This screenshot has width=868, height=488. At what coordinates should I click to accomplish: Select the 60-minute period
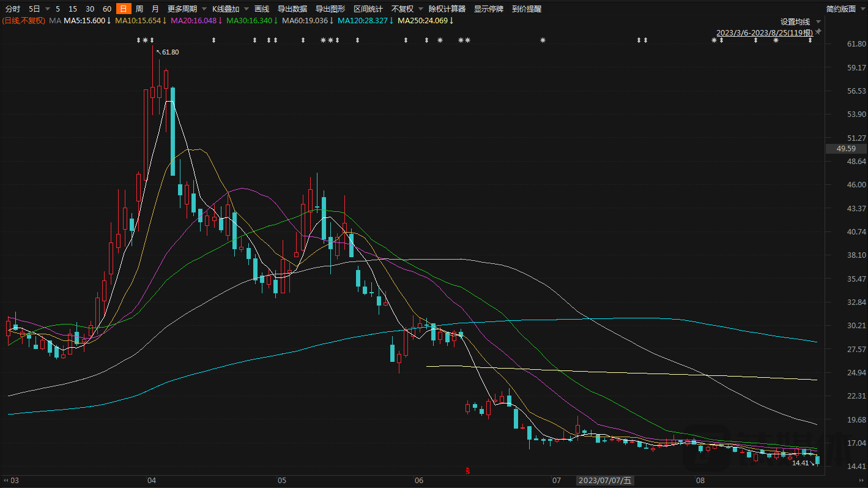point(107,9)
